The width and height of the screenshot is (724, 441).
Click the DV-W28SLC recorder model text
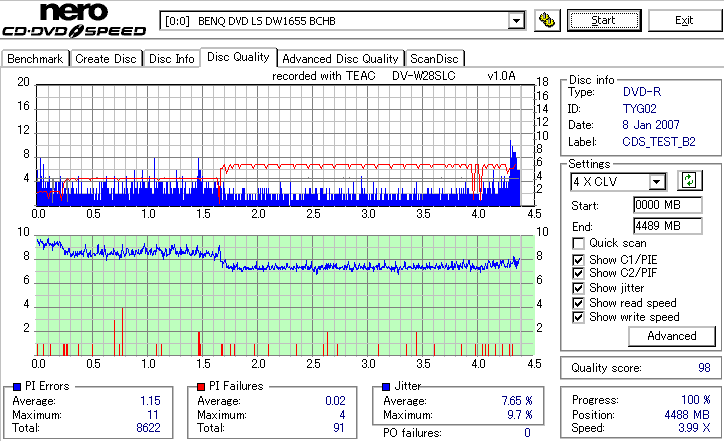[423, 76]
